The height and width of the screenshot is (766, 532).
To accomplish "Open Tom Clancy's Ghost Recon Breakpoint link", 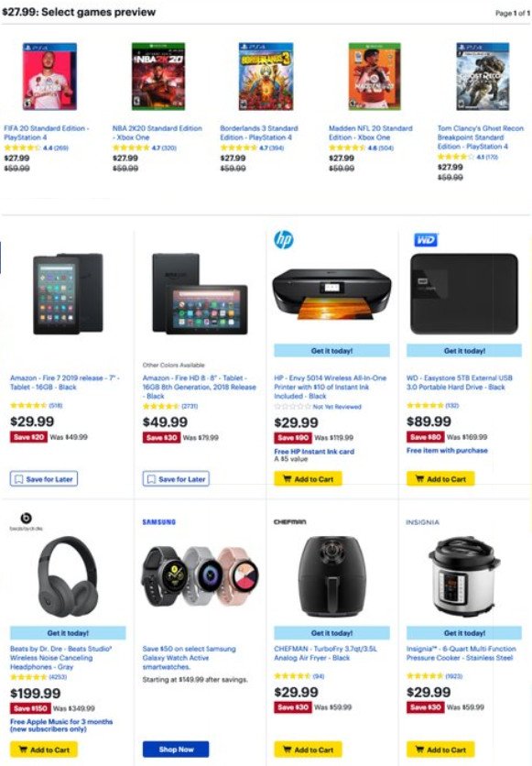I will [480, 137].
